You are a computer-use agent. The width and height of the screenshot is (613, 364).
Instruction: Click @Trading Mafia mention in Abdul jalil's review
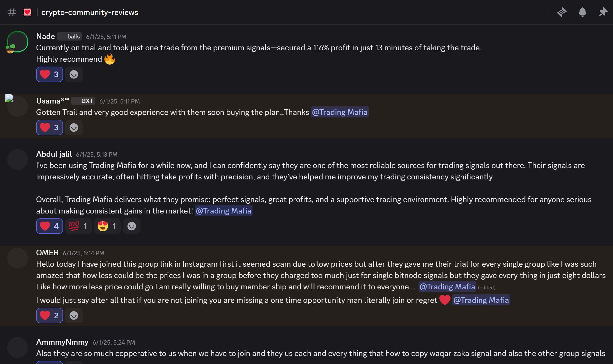(x=223, y=211)
